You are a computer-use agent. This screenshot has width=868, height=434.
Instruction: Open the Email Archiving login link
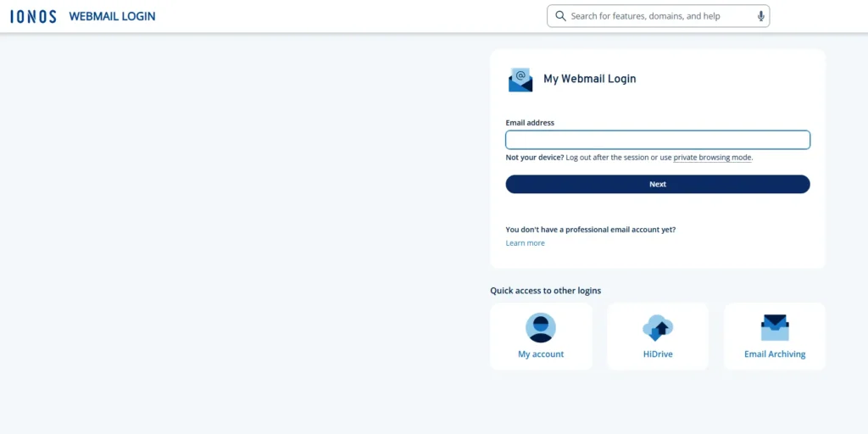tap(775, 354)
